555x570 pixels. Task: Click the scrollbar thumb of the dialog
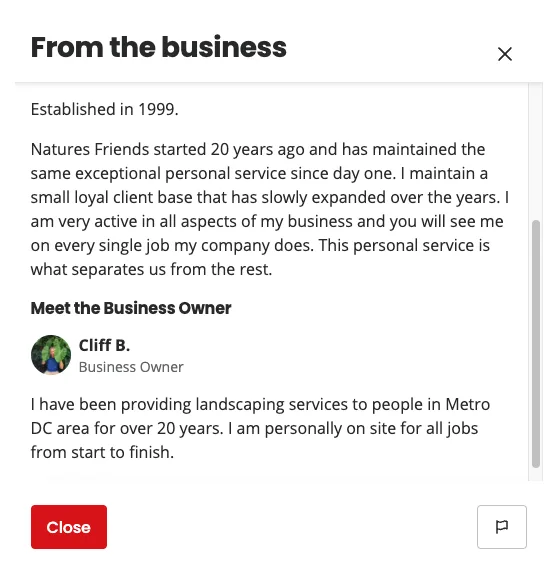point(536,344)
